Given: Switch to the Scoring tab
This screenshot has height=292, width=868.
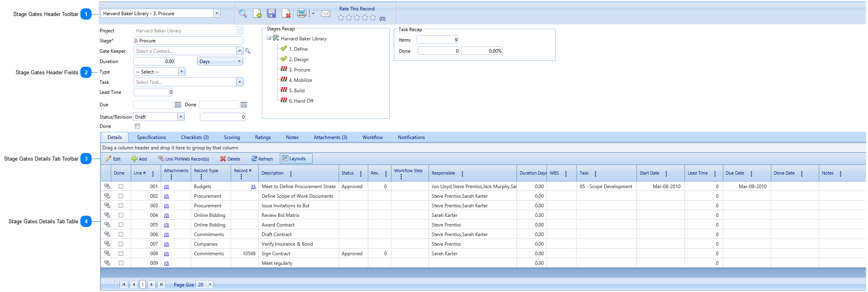Looking at the screenshot, I should (232, 137).
